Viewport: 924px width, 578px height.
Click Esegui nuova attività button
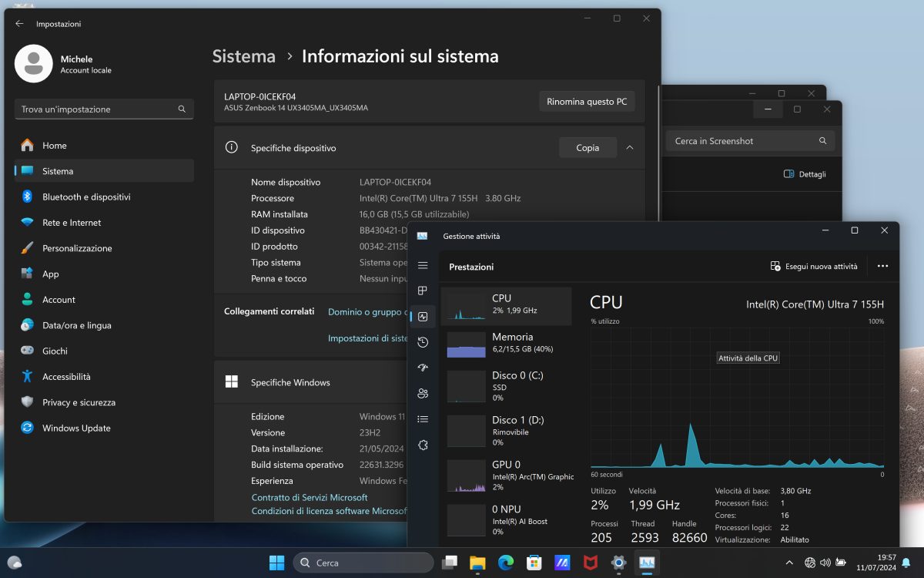[x=814, y=266]
